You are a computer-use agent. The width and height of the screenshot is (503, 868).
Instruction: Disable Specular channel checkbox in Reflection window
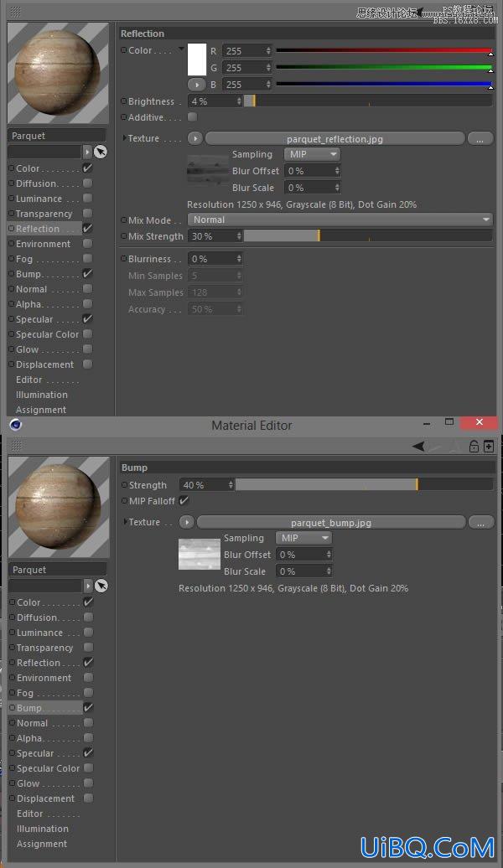(87, 319)
